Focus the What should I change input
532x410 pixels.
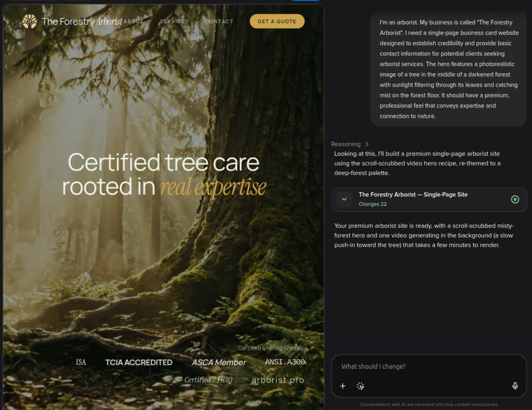tap(428, 366)
